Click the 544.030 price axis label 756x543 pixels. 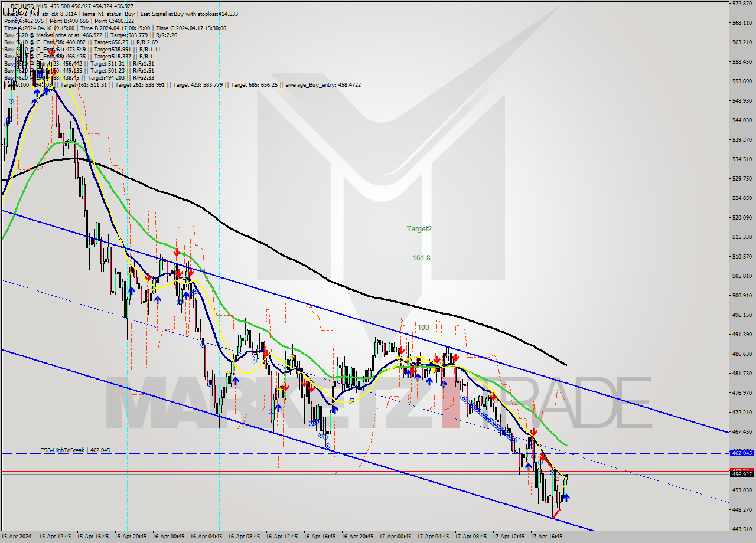pyautogui.click(x=742, y=120)
